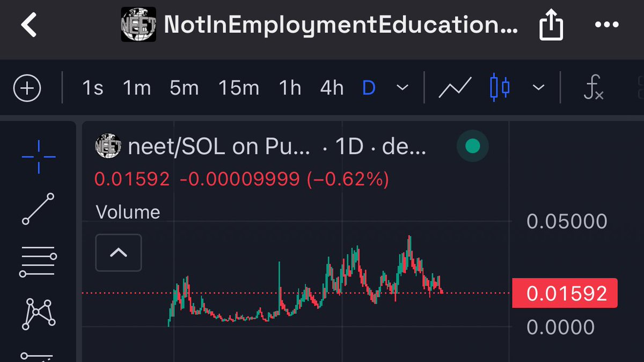Click the Volume indicator label
Screen dimensions: 644x362
128,212
